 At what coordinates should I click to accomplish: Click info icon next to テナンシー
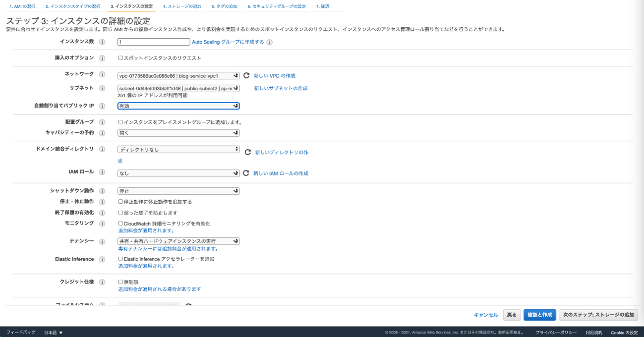[103, 241]
